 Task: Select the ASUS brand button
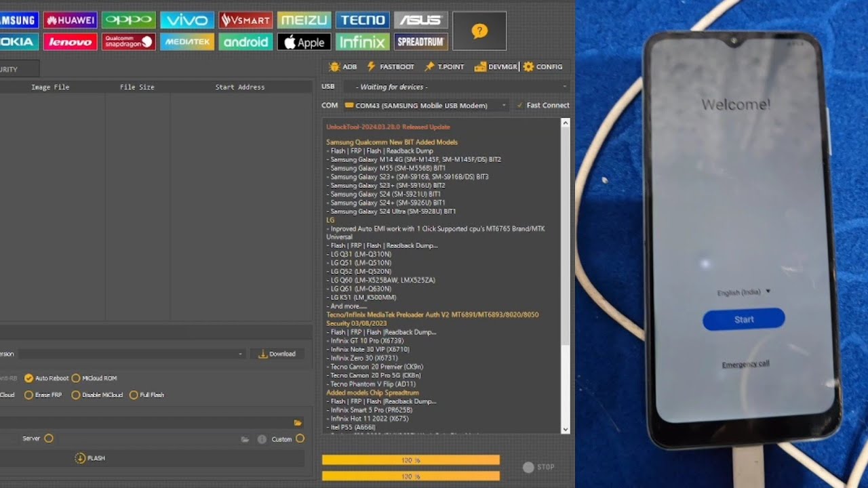pyautogui.click(x=420, y=20)
